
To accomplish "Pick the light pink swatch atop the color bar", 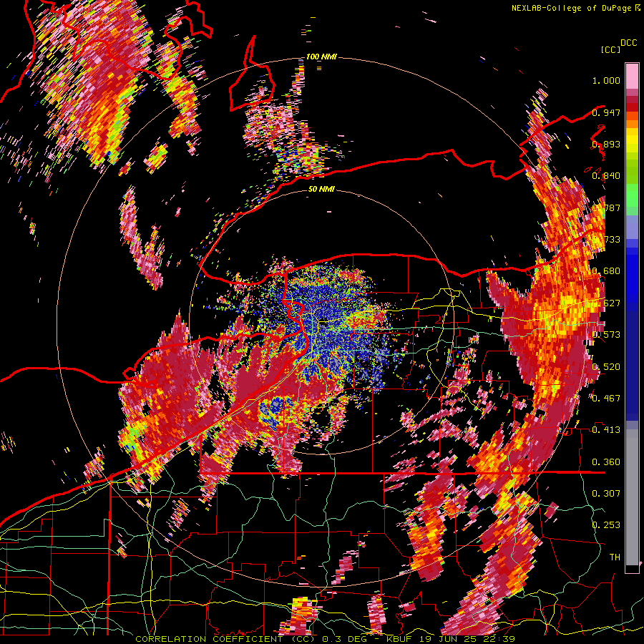I will point(632,76).
